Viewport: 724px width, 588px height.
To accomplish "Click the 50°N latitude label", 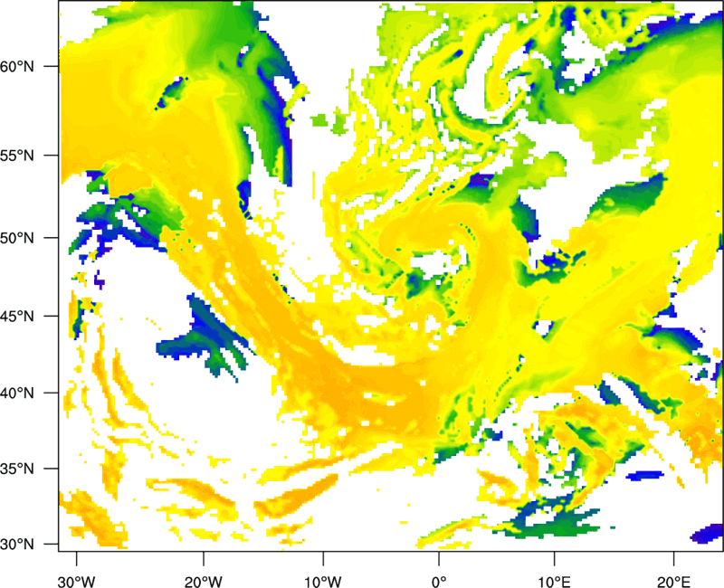I will tap(17, 238).
